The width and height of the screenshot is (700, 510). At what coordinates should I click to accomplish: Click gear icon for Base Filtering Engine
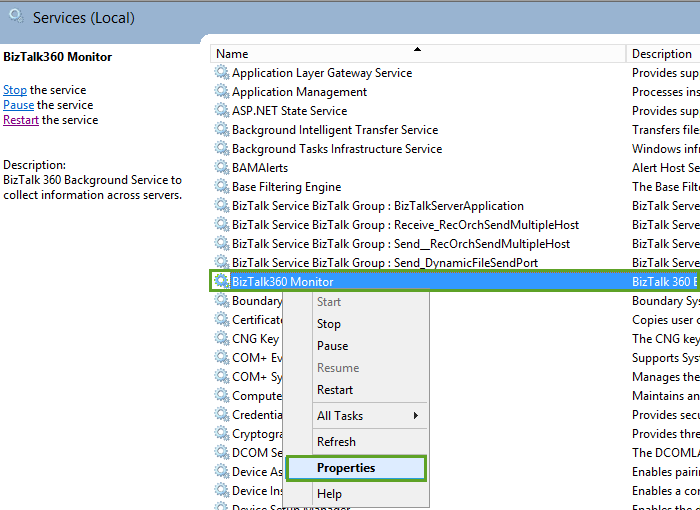(222, 187)
